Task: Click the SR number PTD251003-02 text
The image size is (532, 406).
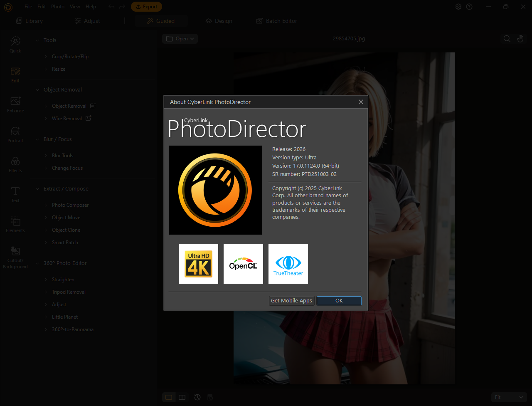Action: click(305, 174)
